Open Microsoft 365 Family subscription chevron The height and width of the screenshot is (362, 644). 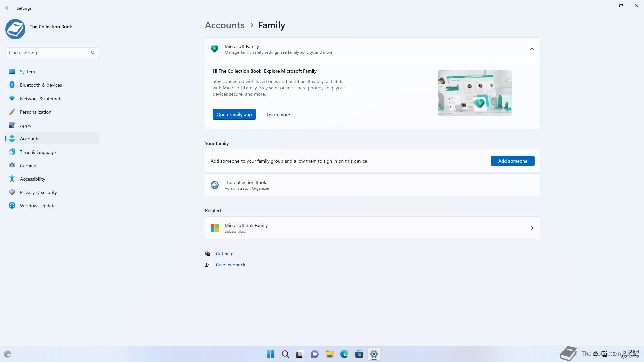[x=532, y=228]
